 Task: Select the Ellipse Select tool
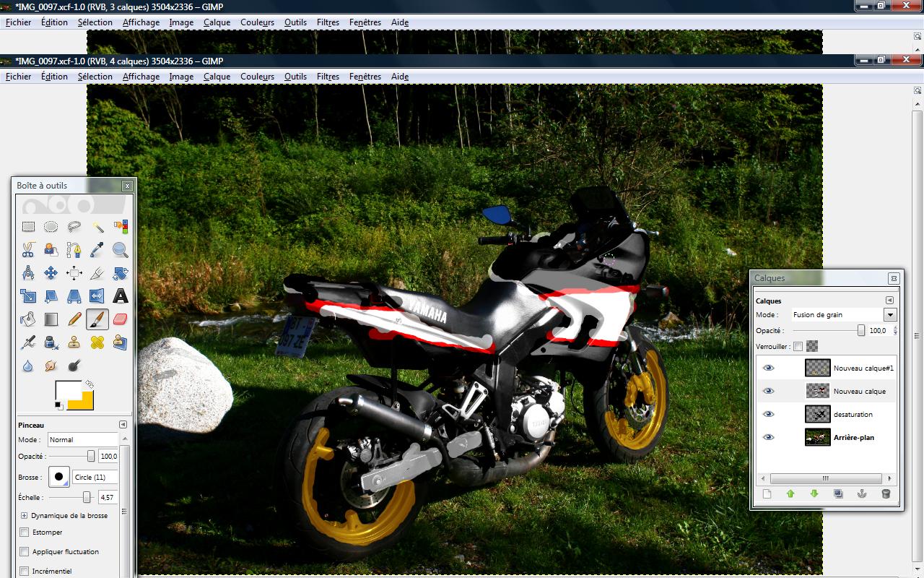(51, 227)
